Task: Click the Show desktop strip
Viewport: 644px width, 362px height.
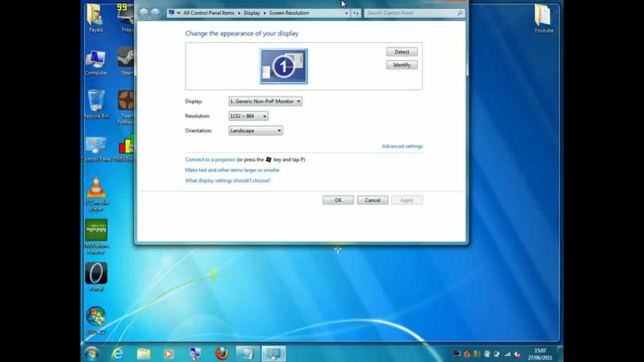Action: pyautogui.click(x=560, y=354)
